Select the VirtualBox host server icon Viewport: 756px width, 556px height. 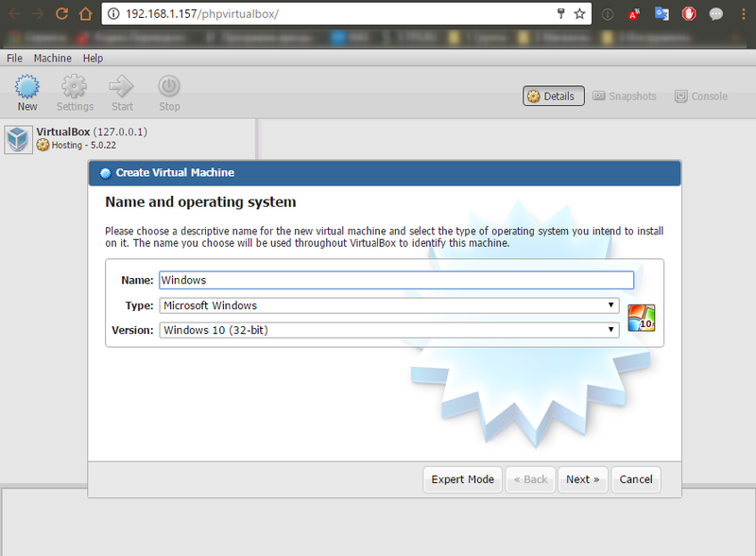tap(18, 139)
